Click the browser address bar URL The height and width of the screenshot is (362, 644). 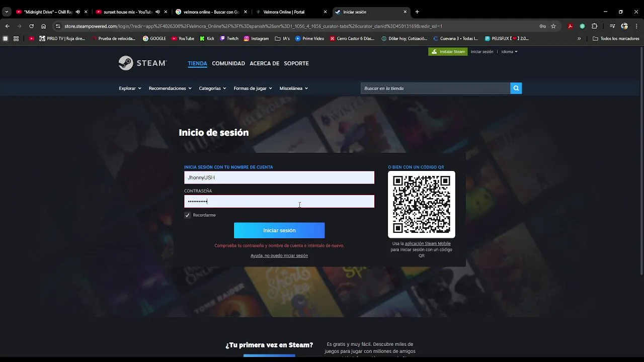(253, 26)
